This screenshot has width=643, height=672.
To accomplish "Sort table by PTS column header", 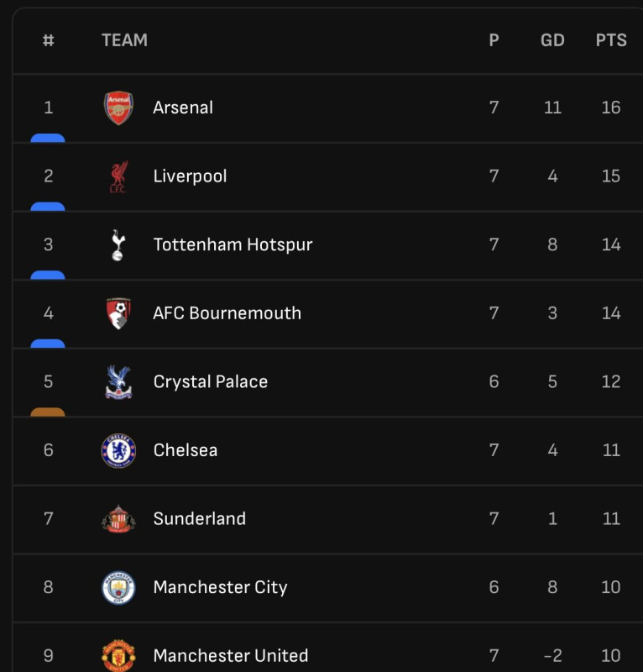I will coord(611,40).
